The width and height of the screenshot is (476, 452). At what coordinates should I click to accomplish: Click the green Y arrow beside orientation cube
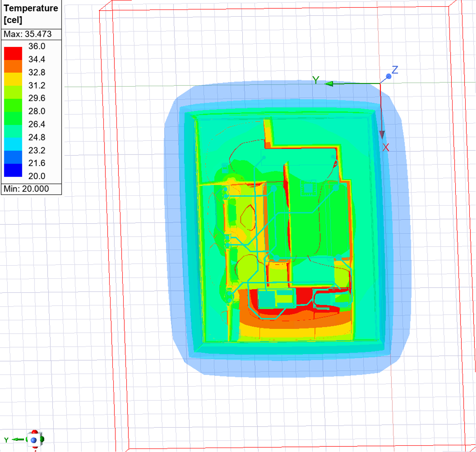point(17,439)
